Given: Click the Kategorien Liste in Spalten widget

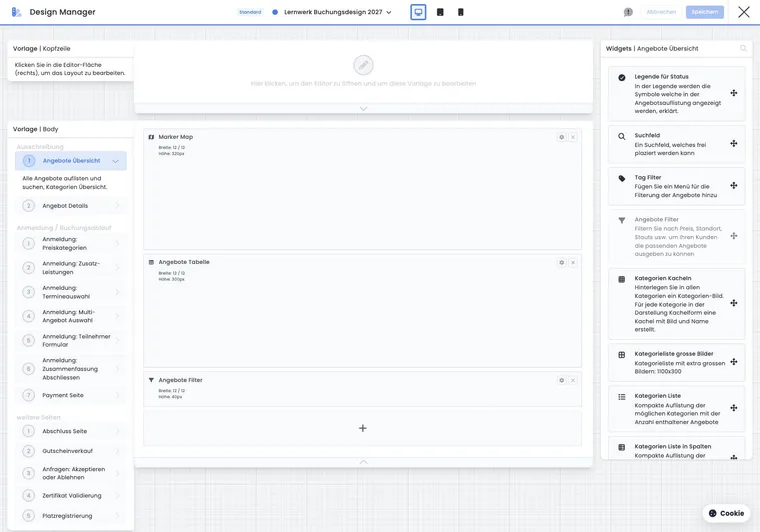Looking at the screenshot, I should click(x=677, y=448).
